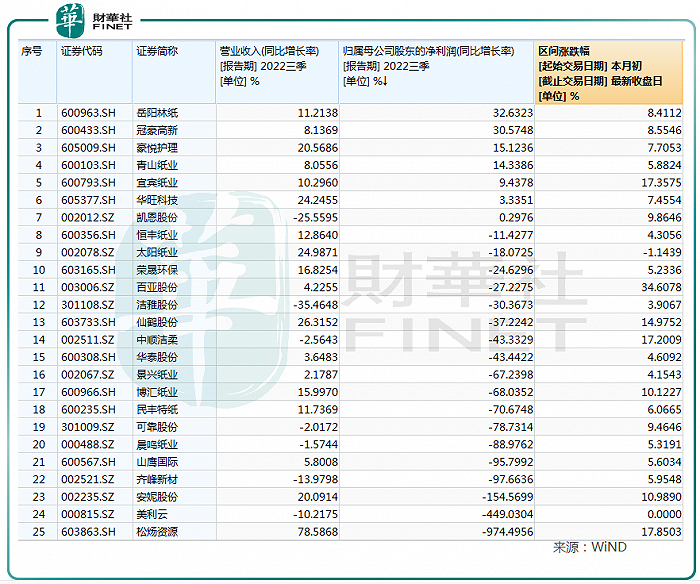Click stock code 600103.SH
This screenshot has height=584, width=700.
pyautogui.click(x=88, y=165)
